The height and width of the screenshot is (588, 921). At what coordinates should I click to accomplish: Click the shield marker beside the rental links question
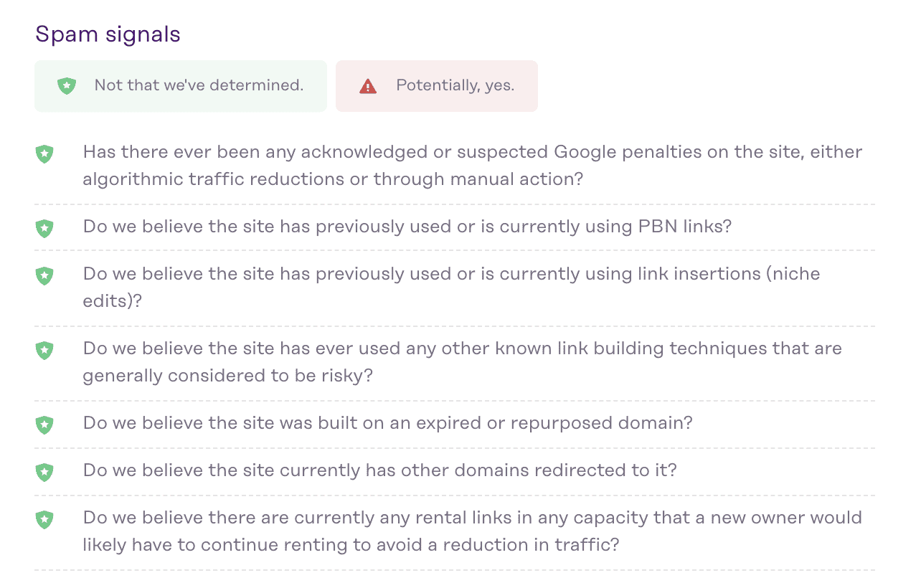pos(44,519)
